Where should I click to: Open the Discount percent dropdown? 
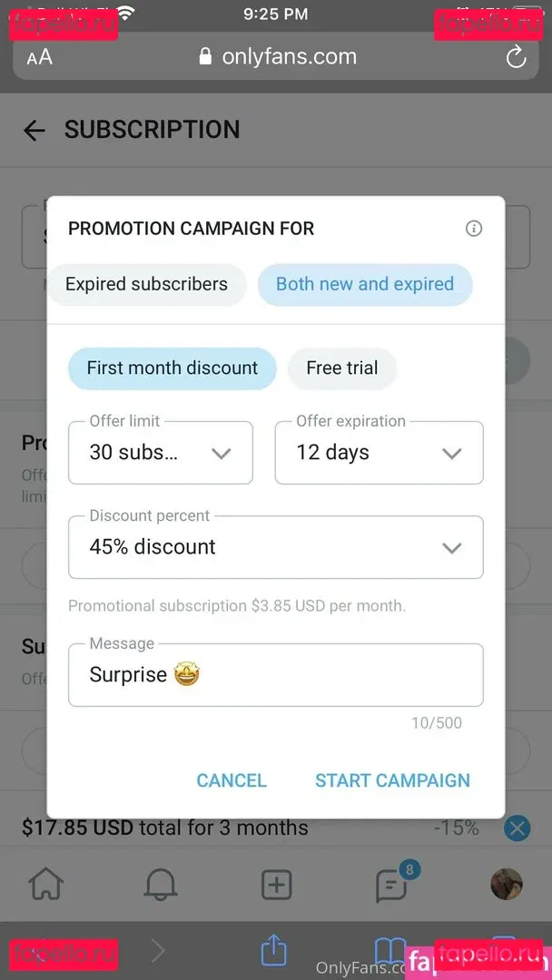[275, 547]
